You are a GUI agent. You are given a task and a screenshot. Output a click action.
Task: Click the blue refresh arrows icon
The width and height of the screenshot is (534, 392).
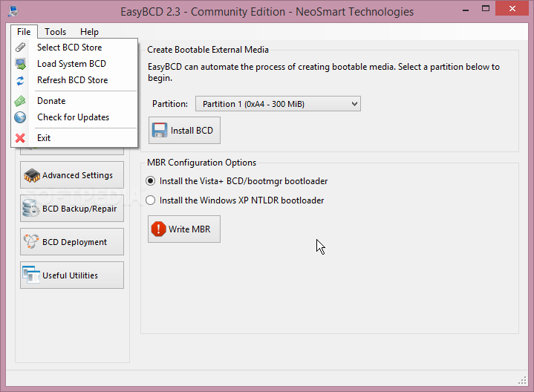21,80
